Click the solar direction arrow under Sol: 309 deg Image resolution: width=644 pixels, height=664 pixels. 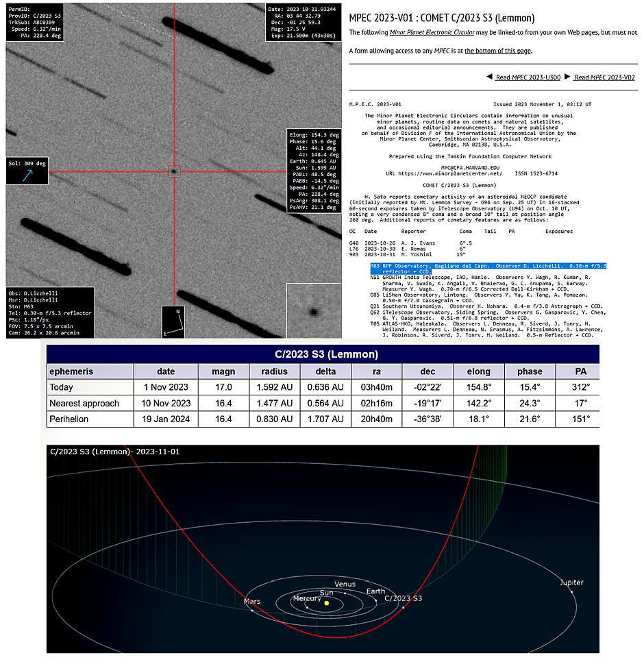[x=27, y=175]
